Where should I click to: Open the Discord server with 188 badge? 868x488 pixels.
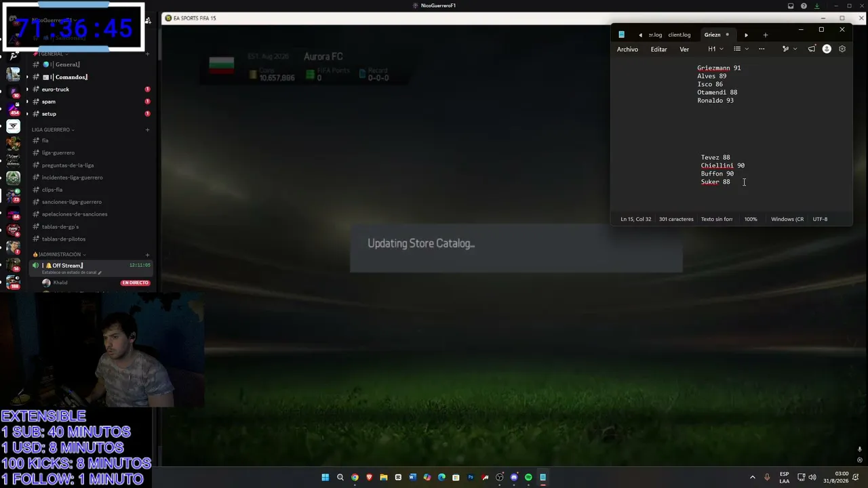coord(13,281)
